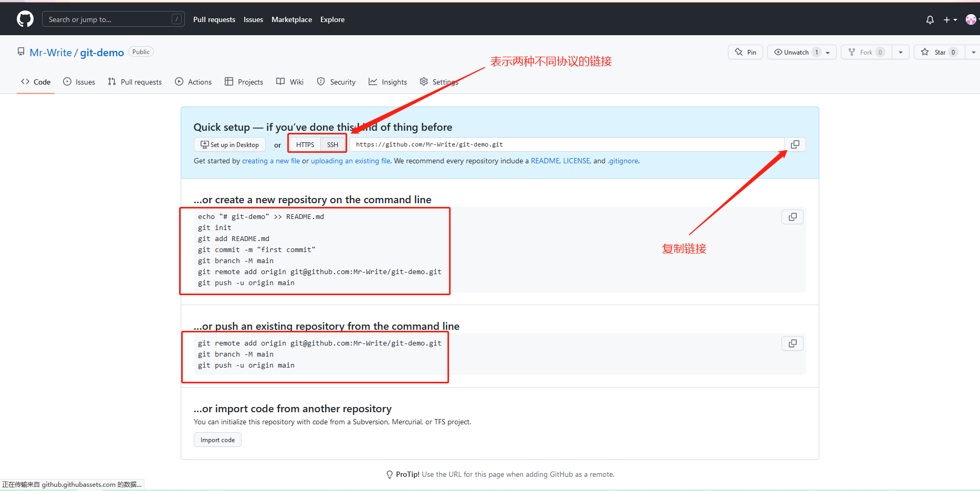Screen dimensions: 980x491
Task: Open the uploading an existing file link
Action: pos(351,161)
